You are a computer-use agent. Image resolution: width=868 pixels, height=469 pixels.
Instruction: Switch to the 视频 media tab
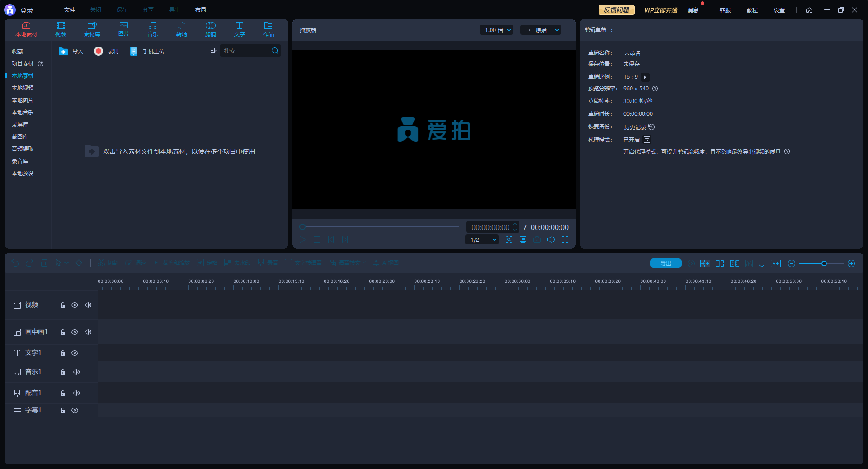[61, 29]
